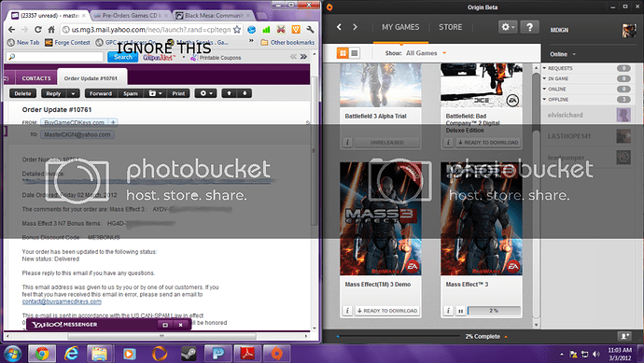Reload the Yahoo Mail page in Chrome
This screenshot has height=363, width=644.
point(37,30)
